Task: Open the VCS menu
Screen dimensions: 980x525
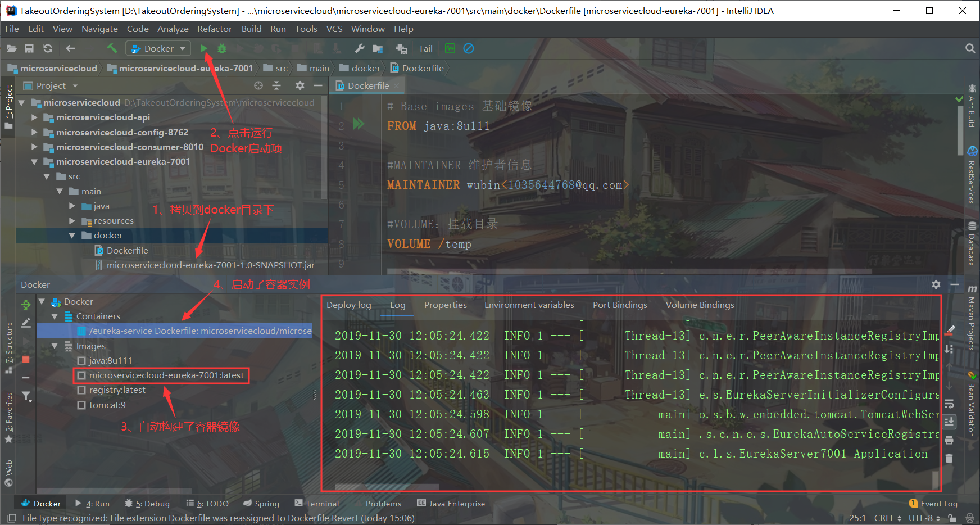Action: (x=334, y=29)
